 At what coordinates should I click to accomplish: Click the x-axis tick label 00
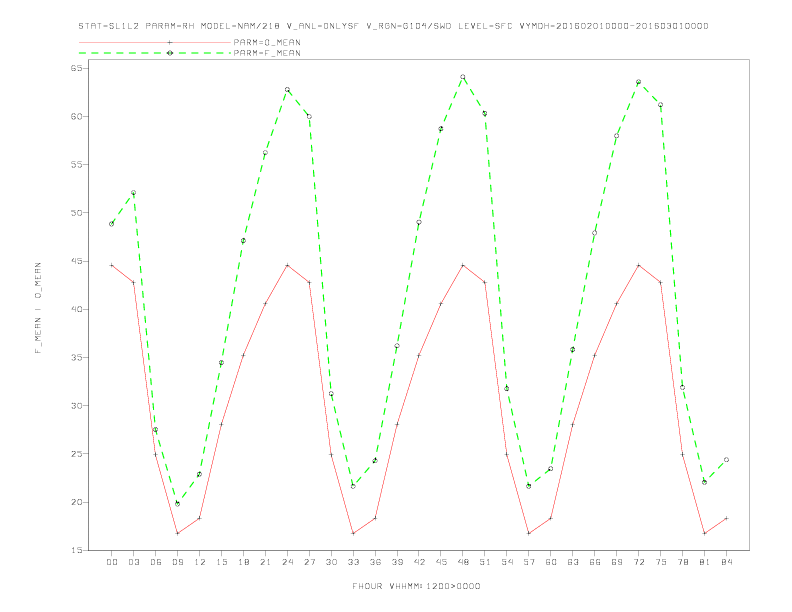click(112, 562)
